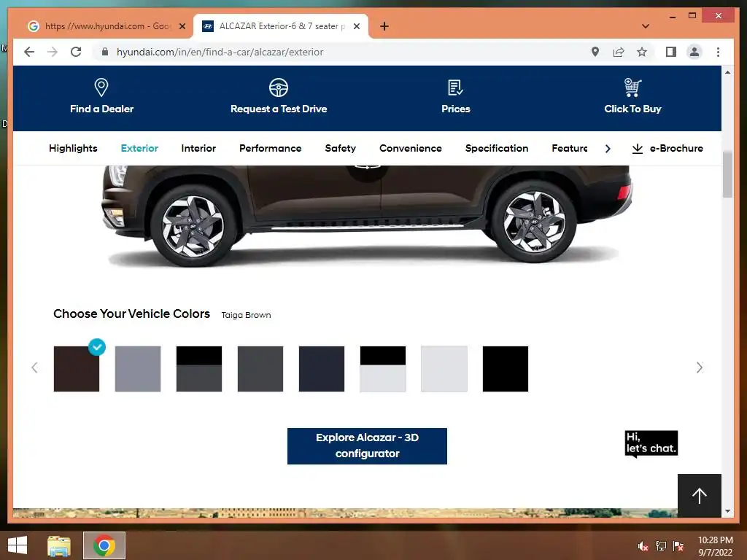Screen dimensions: 747x560
Task: Select the Exterior section tab
Action: (139, 148)
